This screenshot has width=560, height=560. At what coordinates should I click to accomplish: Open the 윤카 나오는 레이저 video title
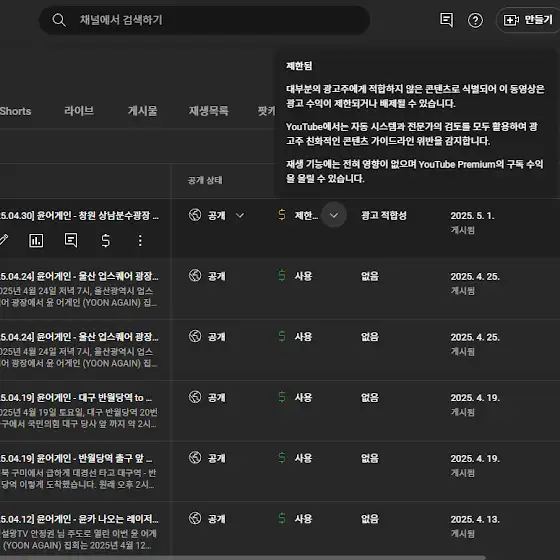pyautogui.click(x=79, y=519)
